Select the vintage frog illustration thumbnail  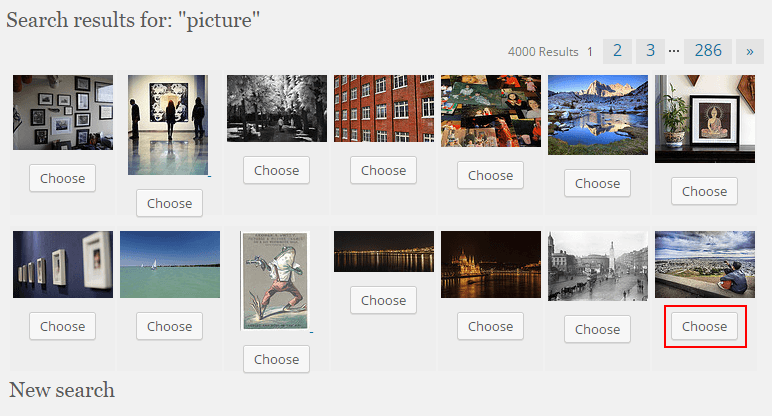tap(276, 280)
